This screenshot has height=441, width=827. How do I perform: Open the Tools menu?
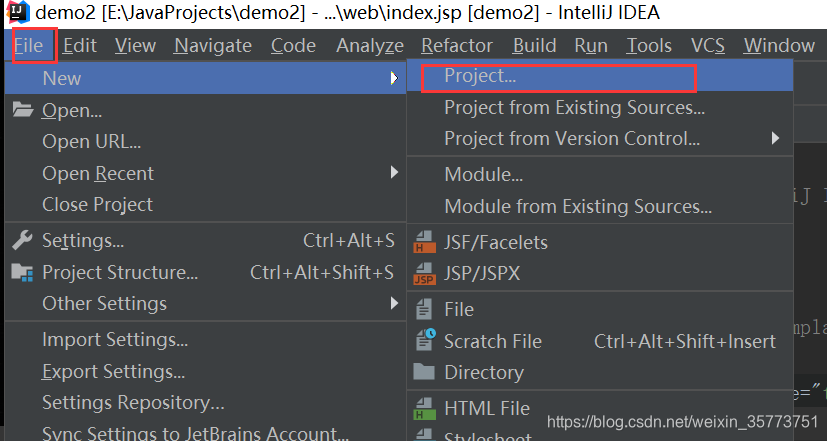(649, 46)
